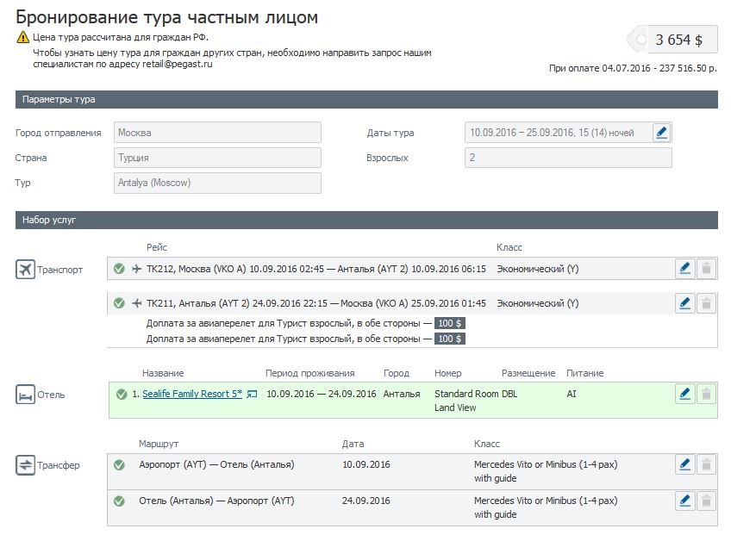Click the Тур field Antalya (Moscow)
The image size is (756, 535).
(217, 184)
